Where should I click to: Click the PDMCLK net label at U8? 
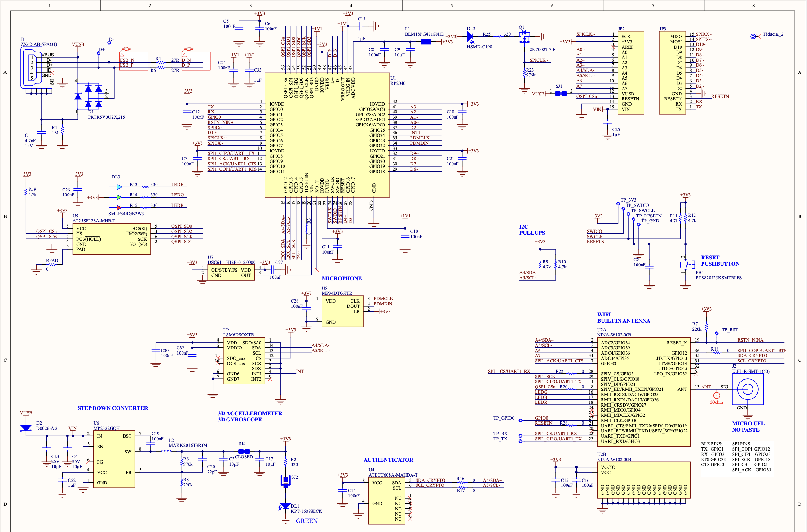coord(384,299)
